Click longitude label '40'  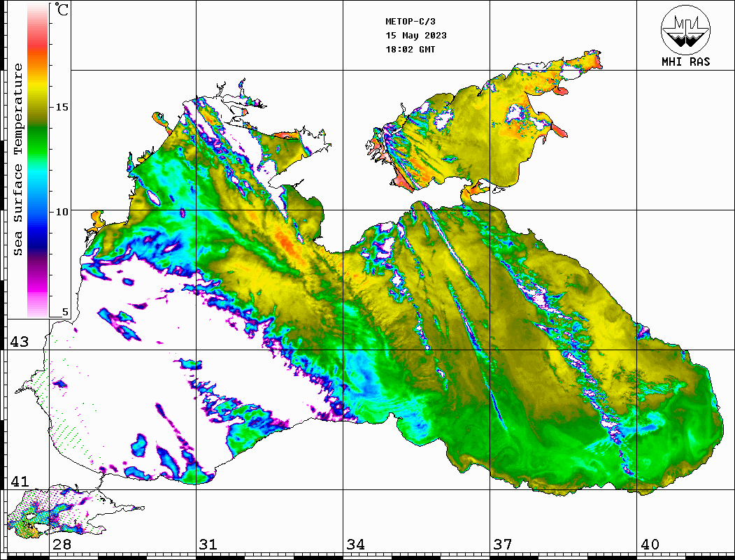(650, 545)
